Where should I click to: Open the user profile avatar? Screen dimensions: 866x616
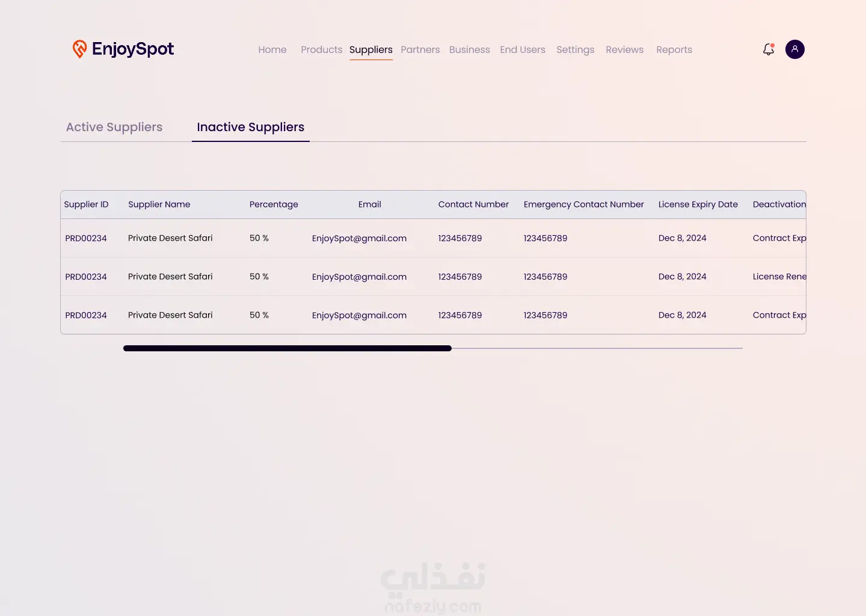795,49
